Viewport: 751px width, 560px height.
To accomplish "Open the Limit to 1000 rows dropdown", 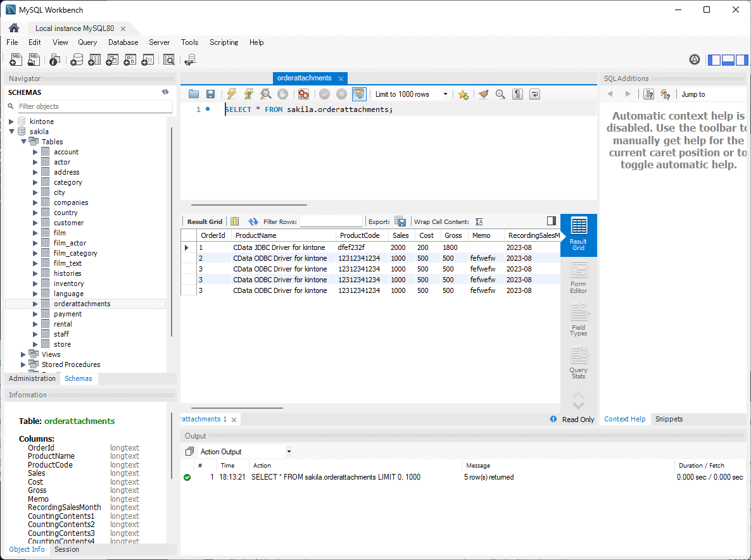I will click(x=410, y=94).
